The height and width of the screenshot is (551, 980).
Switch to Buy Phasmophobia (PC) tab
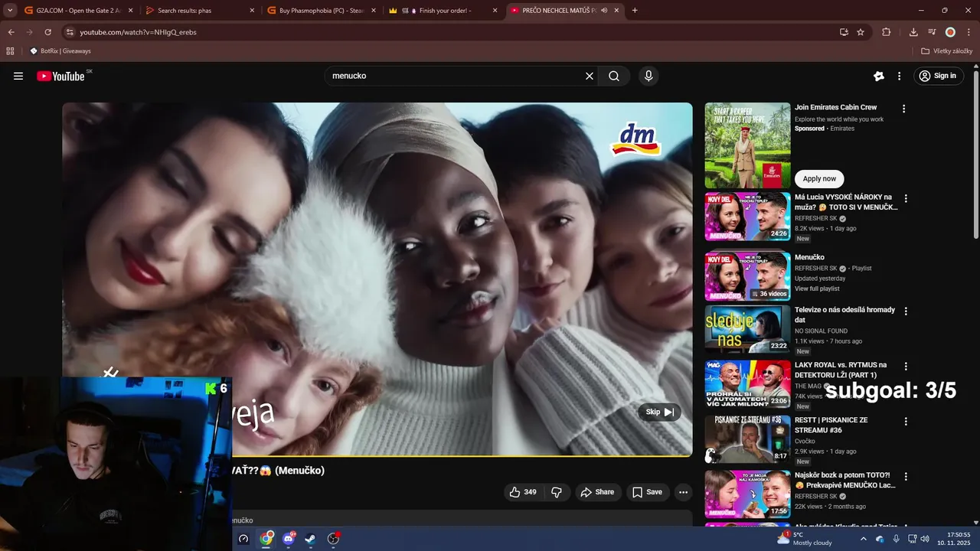click(x=322, y=11)
